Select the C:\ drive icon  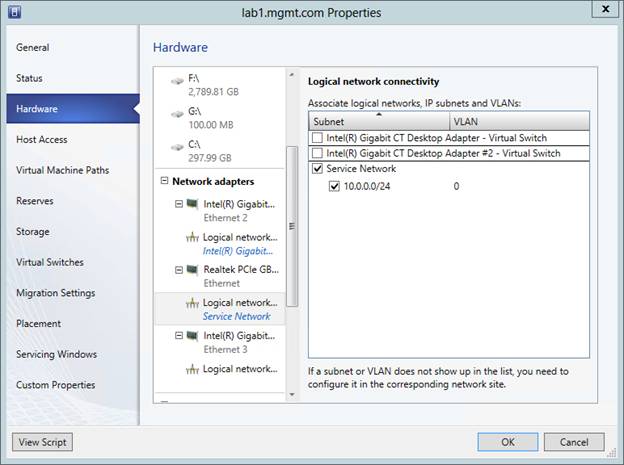pos(177,147)
